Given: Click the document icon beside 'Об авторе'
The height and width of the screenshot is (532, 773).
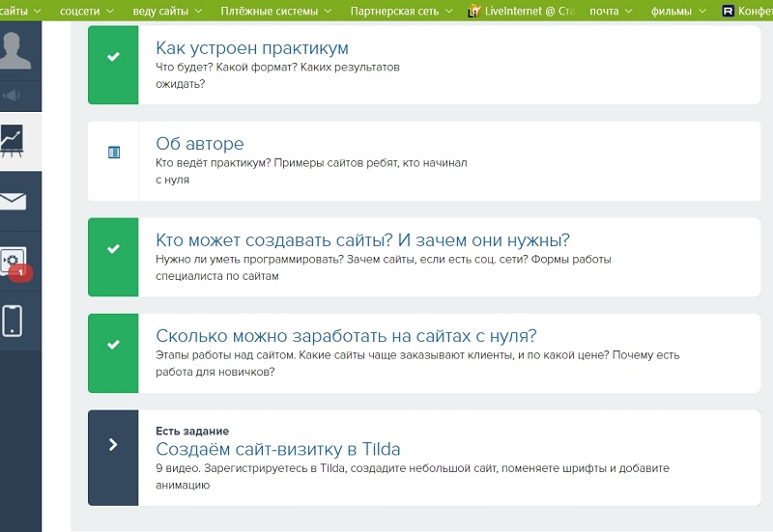Looking at the screenshot, I should coord(114,153).
